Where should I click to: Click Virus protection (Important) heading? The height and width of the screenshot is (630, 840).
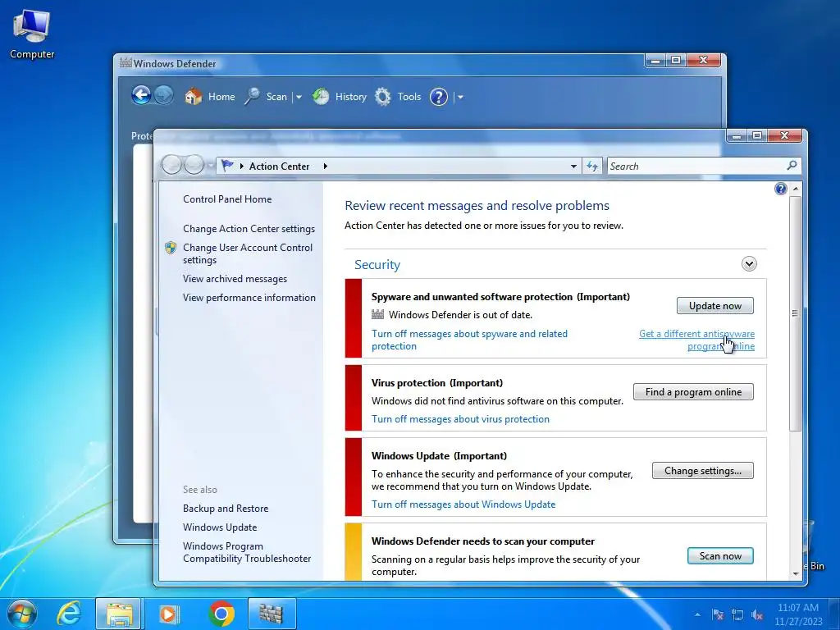tap(437, 383)
